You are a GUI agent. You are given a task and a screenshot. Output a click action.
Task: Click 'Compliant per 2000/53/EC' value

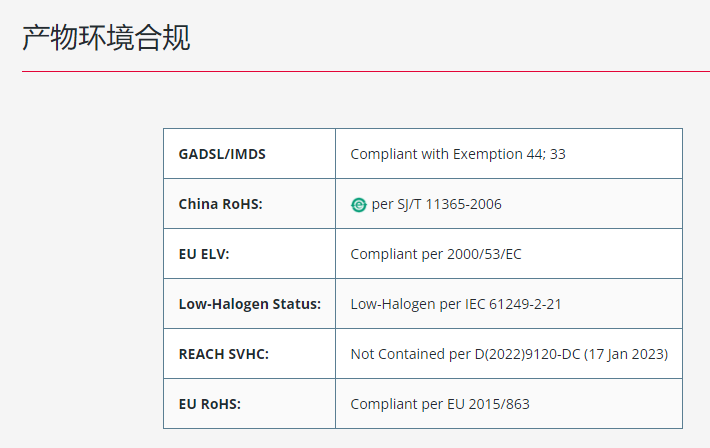[436, 254]
